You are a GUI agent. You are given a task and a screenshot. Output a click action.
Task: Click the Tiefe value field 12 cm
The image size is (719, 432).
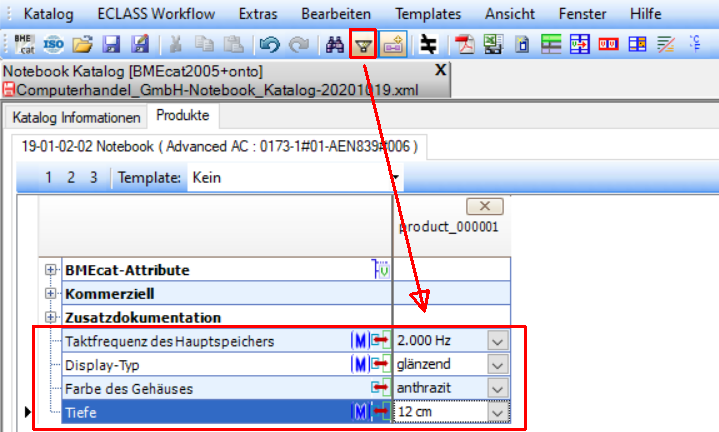coord(438,411)
